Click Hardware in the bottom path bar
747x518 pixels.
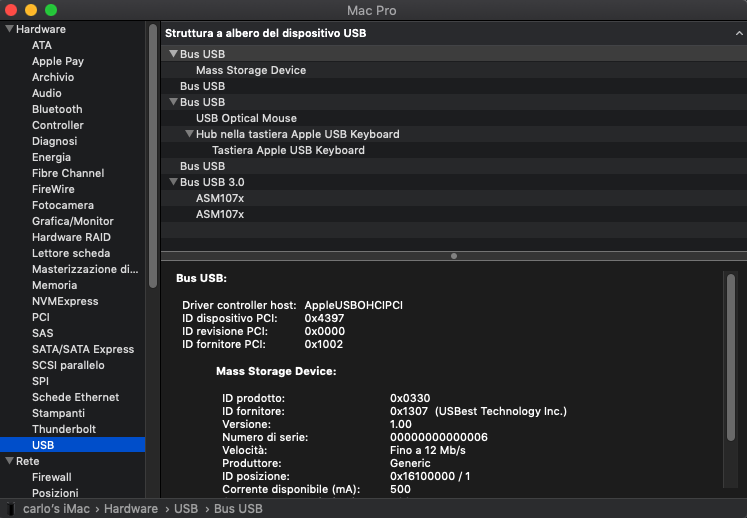pyautogui.click(x=131, y=509)
